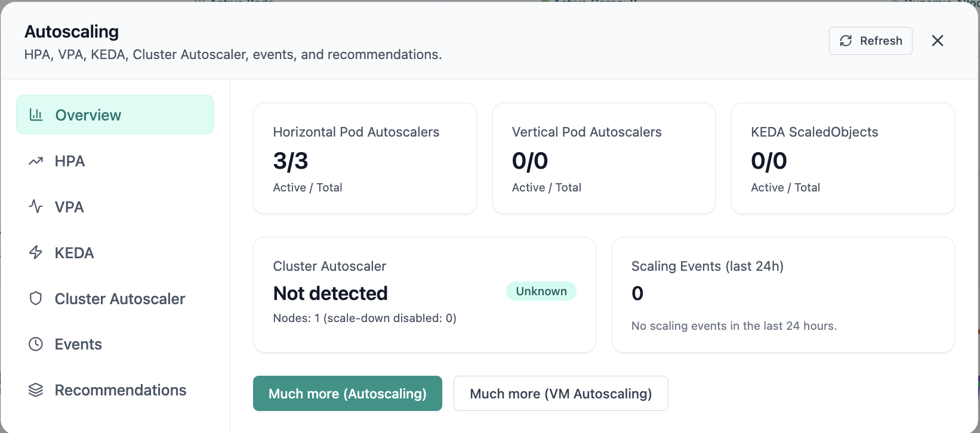Click the KEDA lightning bolt icon
This screenshot has height=433, width=980.
pyautogui.click(x=36, y=252)
